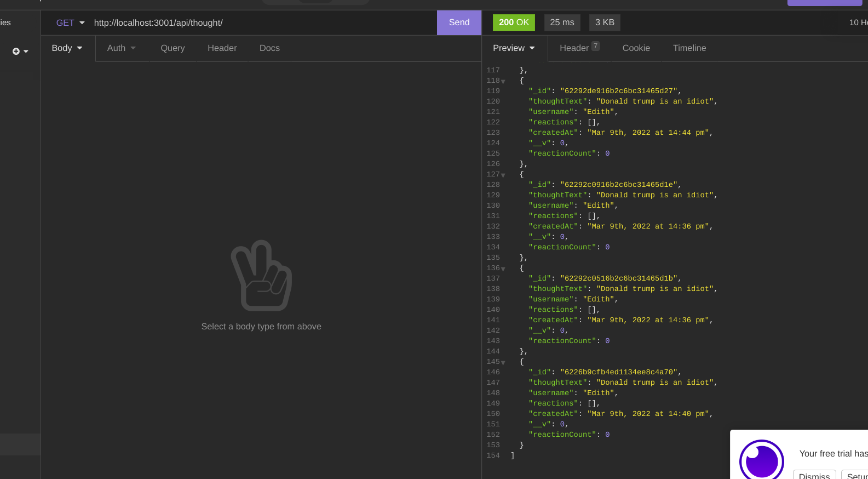
Task: Open the Auth tab dropdown
Action: click(122, 48)
